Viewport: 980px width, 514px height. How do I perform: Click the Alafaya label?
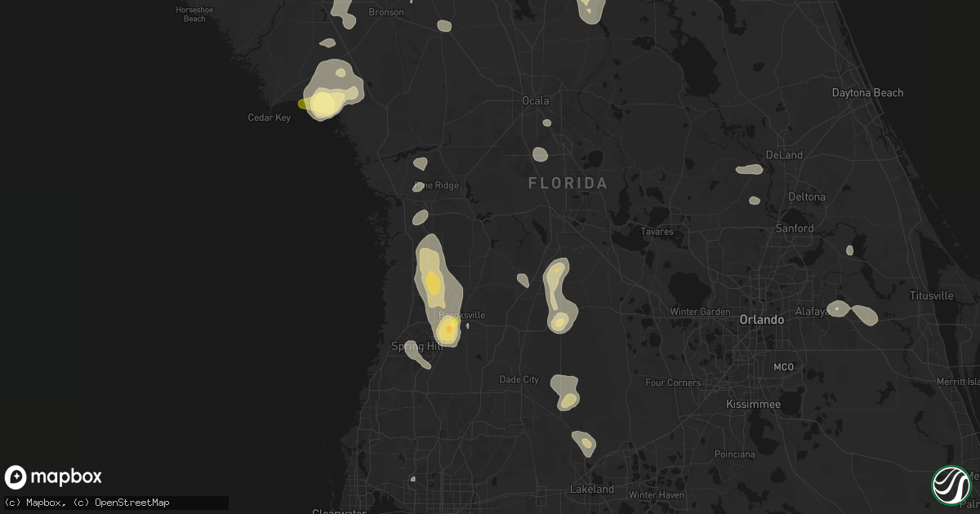(812, 312)
